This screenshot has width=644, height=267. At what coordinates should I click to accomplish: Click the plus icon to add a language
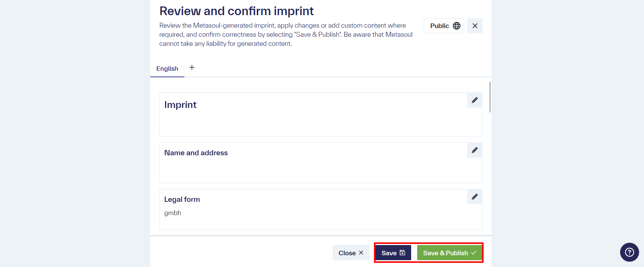pos(192,67)
